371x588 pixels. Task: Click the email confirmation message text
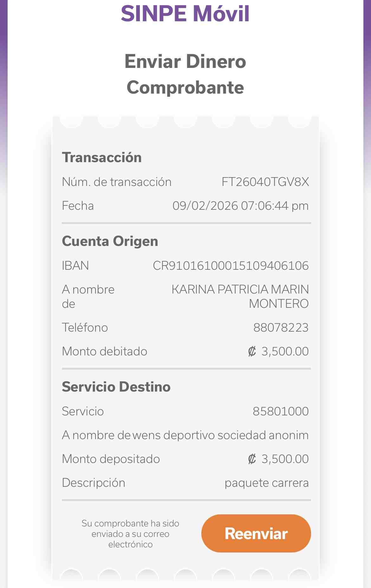tap(130, 534)
